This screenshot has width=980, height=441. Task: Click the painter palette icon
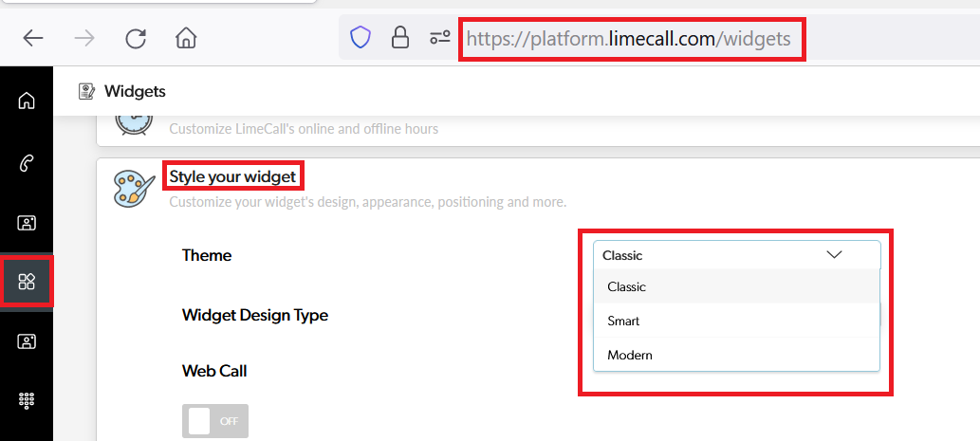[x=133, y=188]
